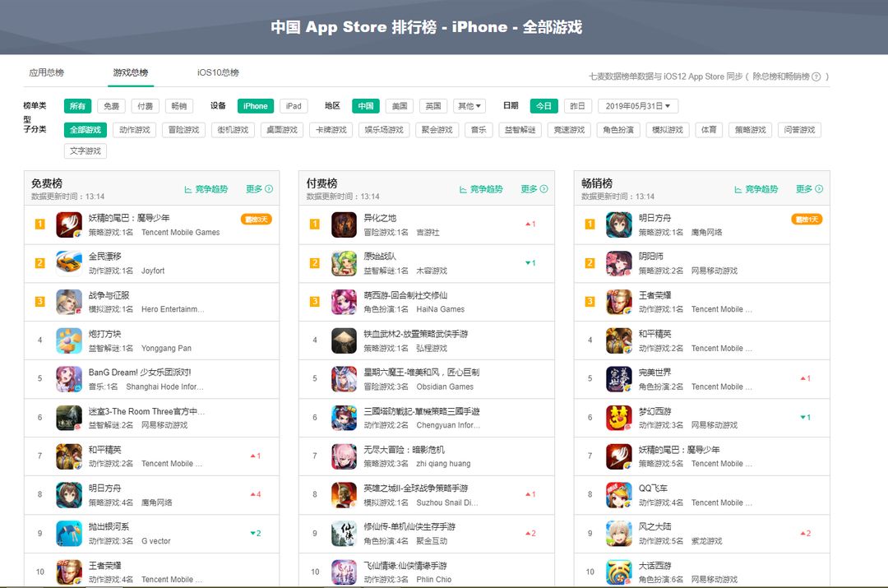Select 免费 chart type filter

pos(112,106)
